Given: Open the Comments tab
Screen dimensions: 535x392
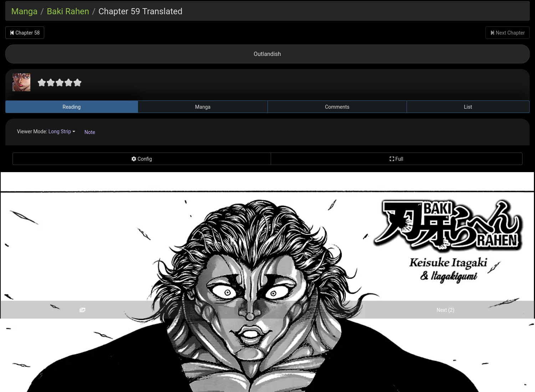Looking at the screenshot, I should 337,107.
